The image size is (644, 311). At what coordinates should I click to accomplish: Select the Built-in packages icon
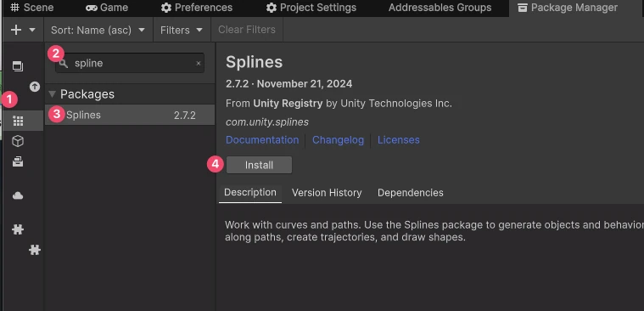pyautogui.click(x=18, y=161)
